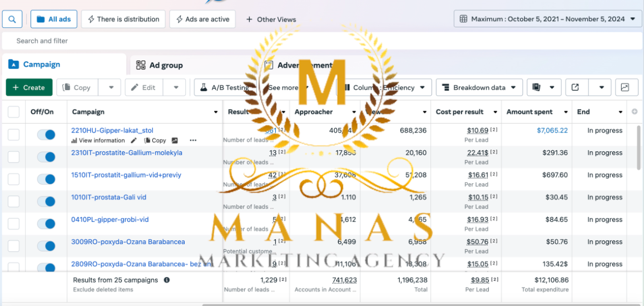This screenshot has height=306, width=644.
Task: Open campaign 2310IT-prostatite-Gallium-molekyla
Action: (127, 153)
